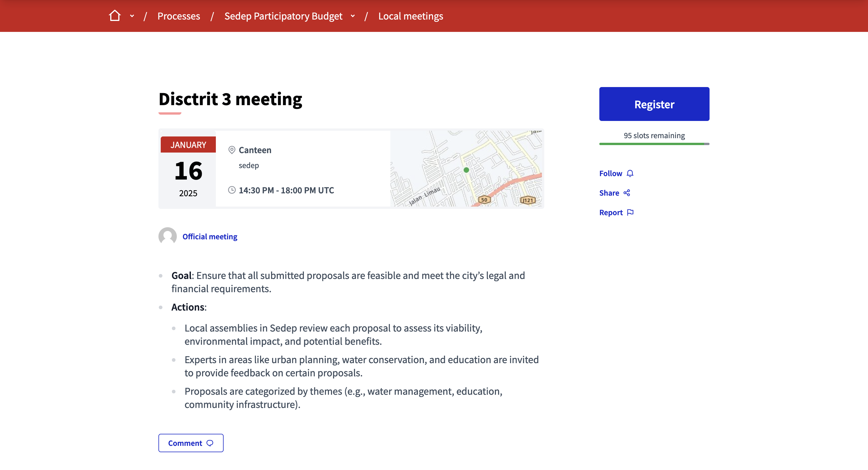
Task: Expand the Sedep Participatory Budget breadcrumb dropdown
Action: click(x=353, y=16)
